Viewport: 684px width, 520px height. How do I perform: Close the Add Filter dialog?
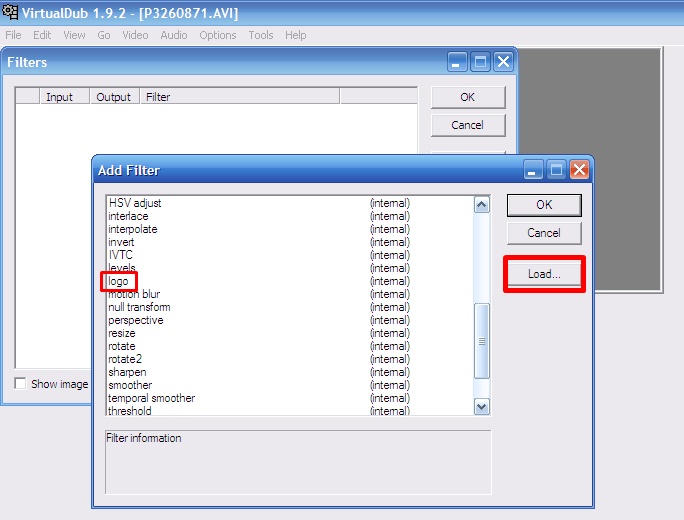pos(579,170)
